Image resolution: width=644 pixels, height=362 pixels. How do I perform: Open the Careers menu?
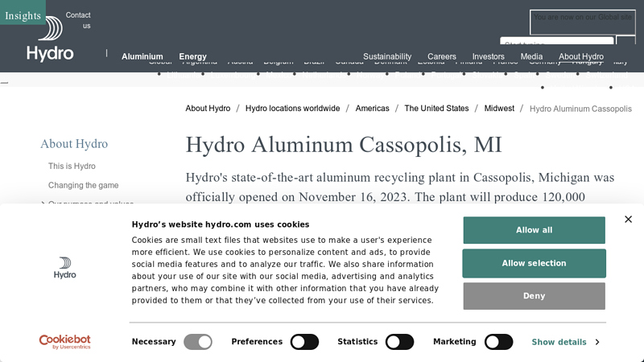(x=441, y=56)
